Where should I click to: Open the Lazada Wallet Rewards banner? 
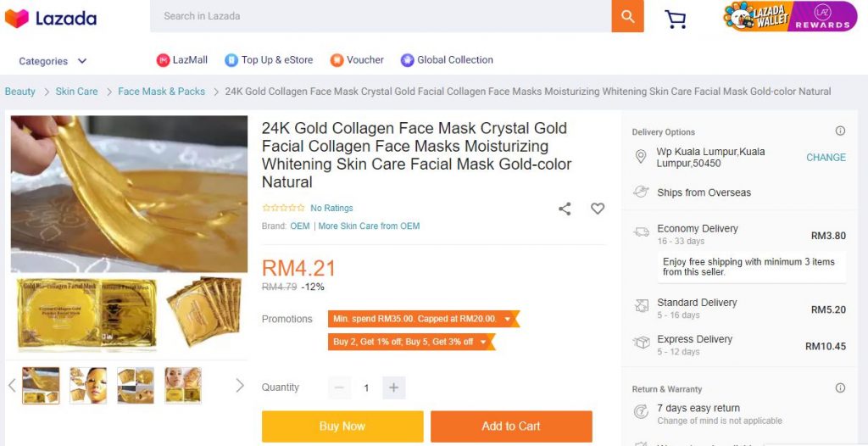tap(789, 17)
